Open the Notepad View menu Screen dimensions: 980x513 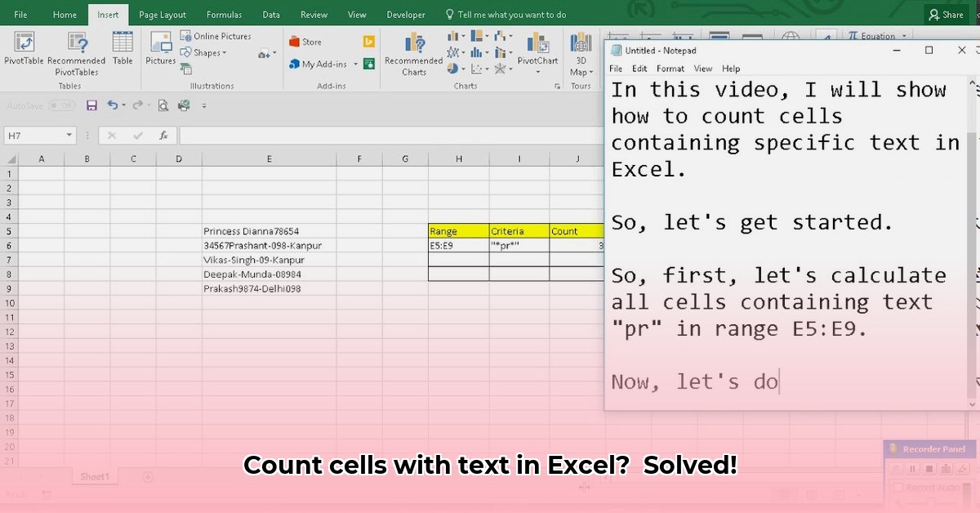pyautogui.click(x=703, y=69)
